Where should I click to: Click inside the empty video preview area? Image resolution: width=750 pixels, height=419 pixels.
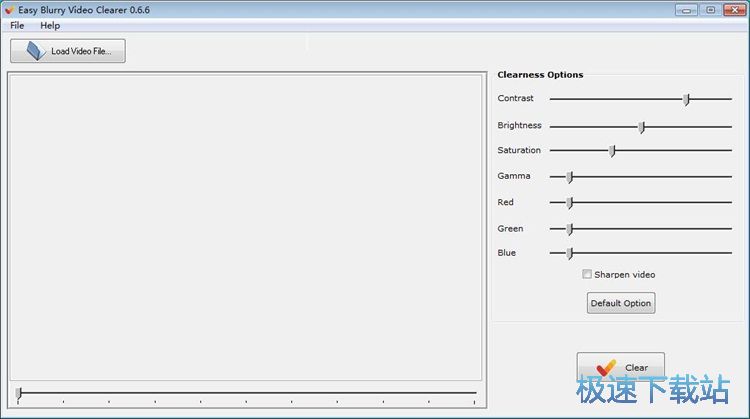point(246,228)
